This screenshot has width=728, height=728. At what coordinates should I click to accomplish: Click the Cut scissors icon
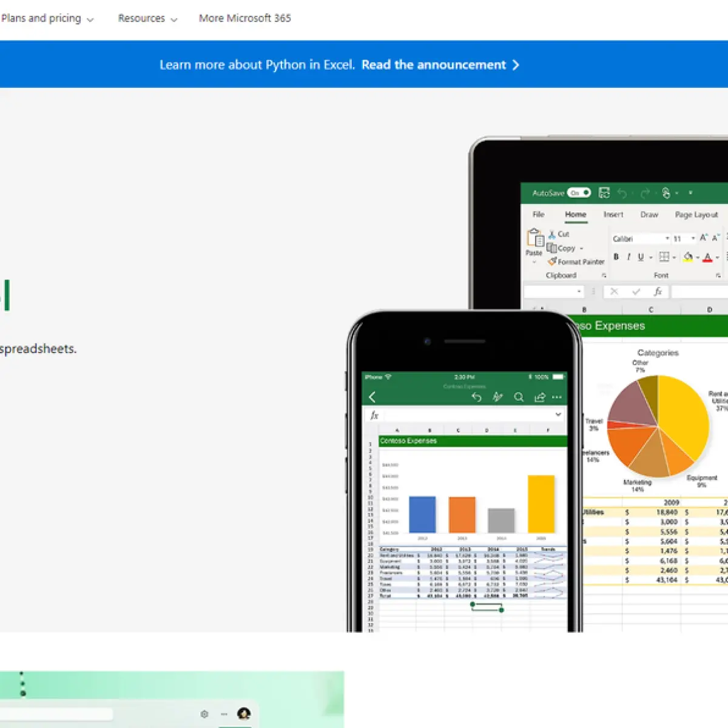click(552, 234)
